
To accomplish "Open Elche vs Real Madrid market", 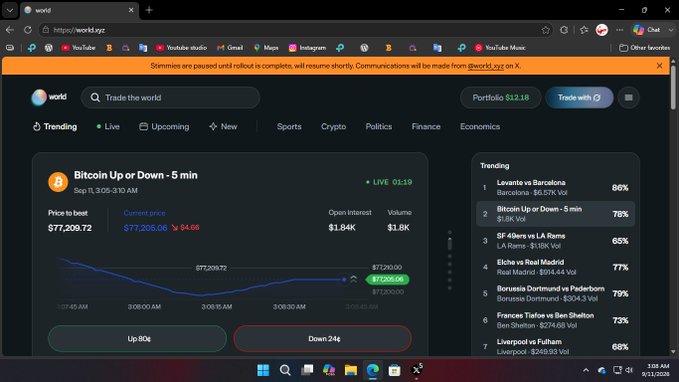I will [556, 267].
